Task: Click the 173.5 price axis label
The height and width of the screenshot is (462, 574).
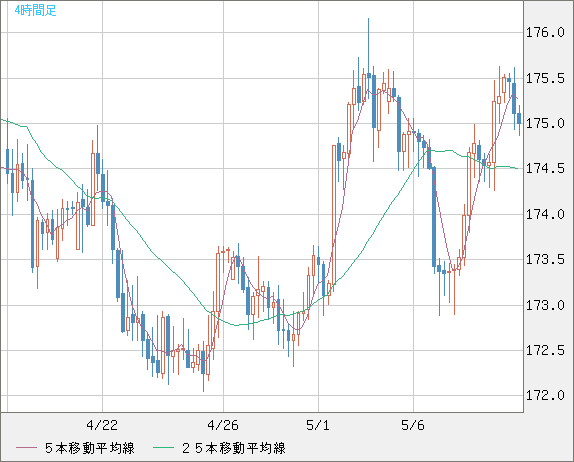Action: tap(545, 260)
